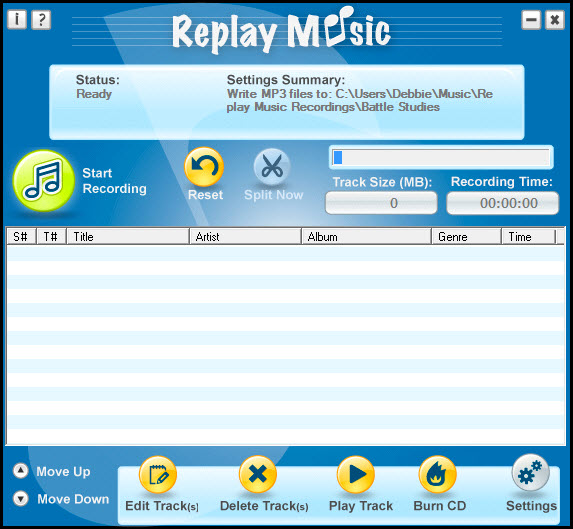Click the Edit Track(s) label

point(162,506)
